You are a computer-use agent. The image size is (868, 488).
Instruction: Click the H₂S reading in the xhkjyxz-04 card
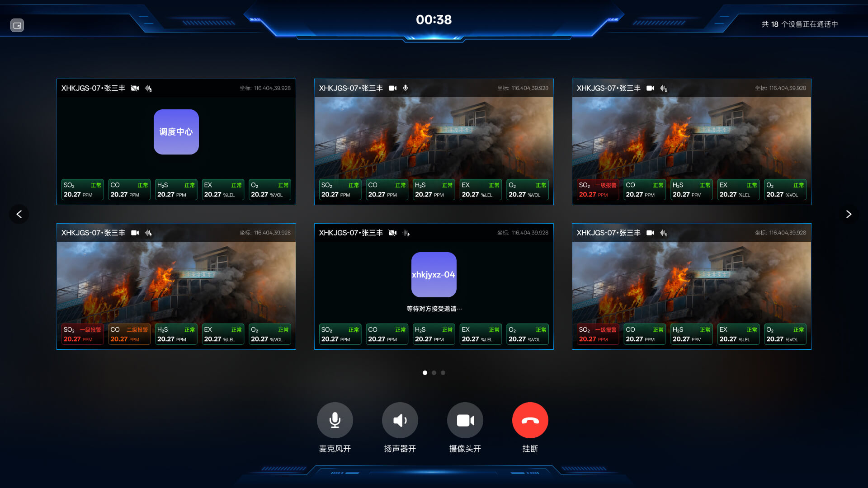(x=434, y=334)
